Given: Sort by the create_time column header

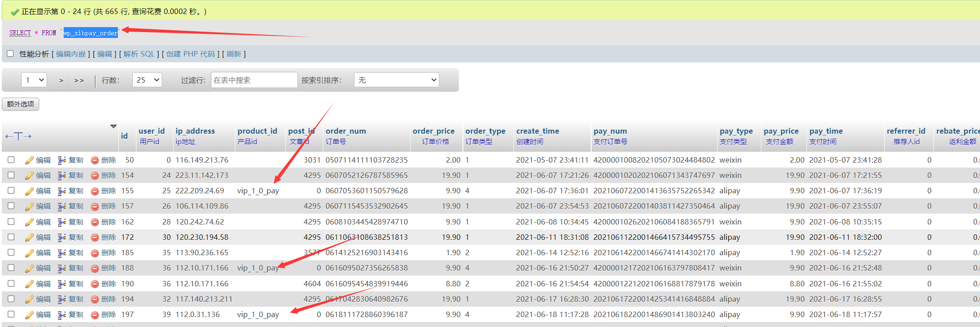Looking at the screenshot, I should (537, 131).
